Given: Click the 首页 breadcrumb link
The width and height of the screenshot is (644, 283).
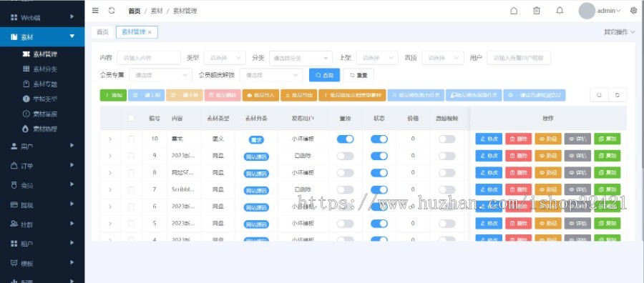Looking at the screenshot, I should [x=134, y=11].
